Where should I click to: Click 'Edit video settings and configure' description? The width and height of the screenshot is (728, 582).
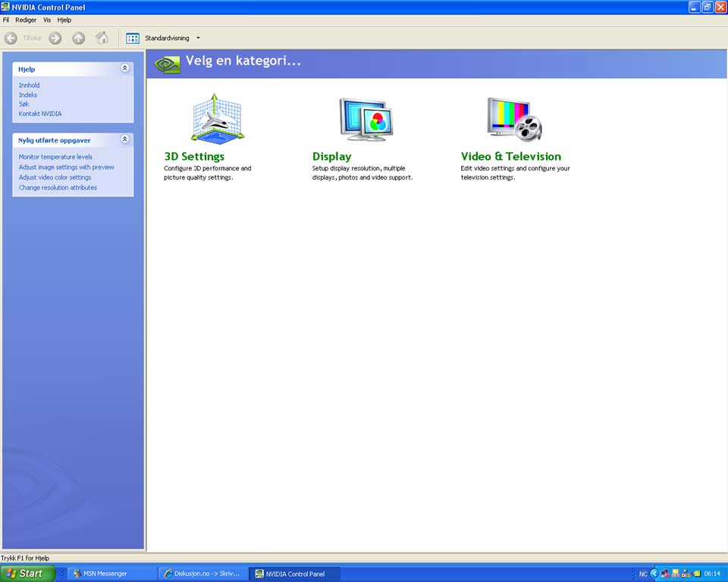click(515, 173)
